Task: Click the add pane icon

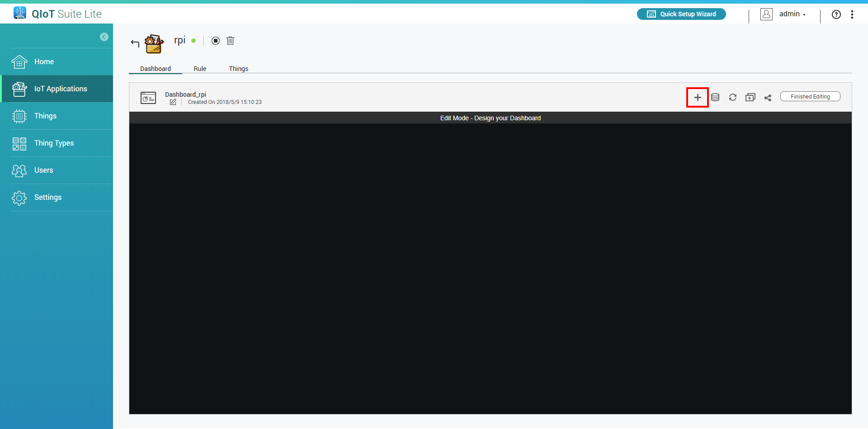Action: click(750, 98)
